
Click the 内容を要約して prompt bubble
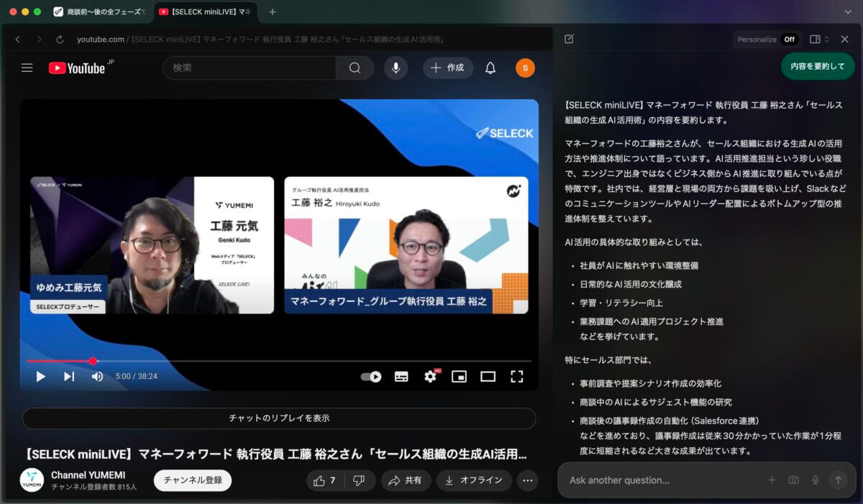click(x=818, y=66)
